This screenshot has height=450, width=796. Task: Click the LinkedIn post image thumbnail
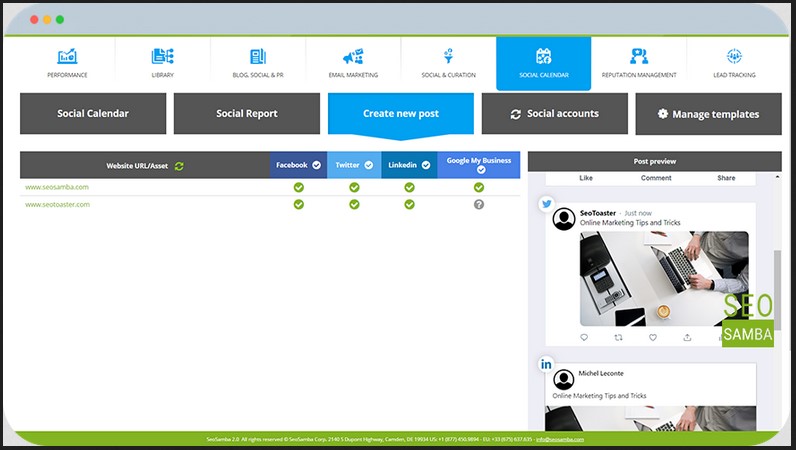651,418
